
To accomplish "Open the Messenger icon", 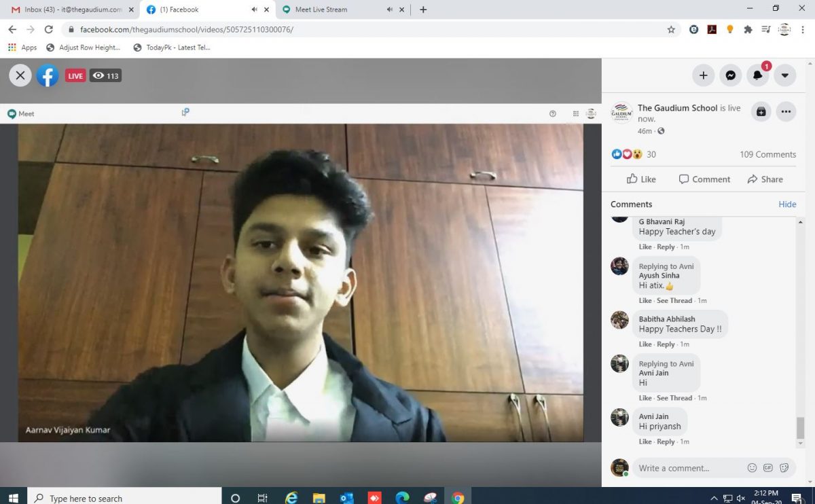I will click(x=730, y=75).
